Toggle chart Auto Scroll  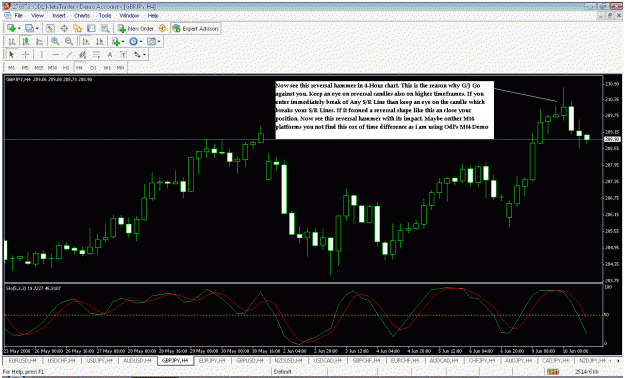[85, 41]
